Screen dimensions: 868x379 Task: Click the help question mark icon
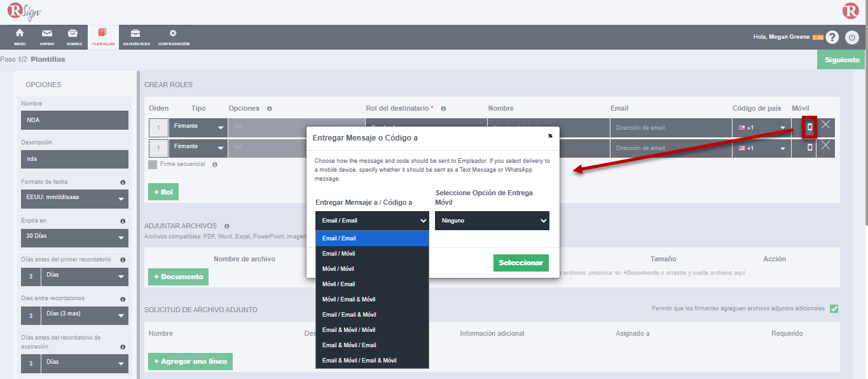[832, 38]
